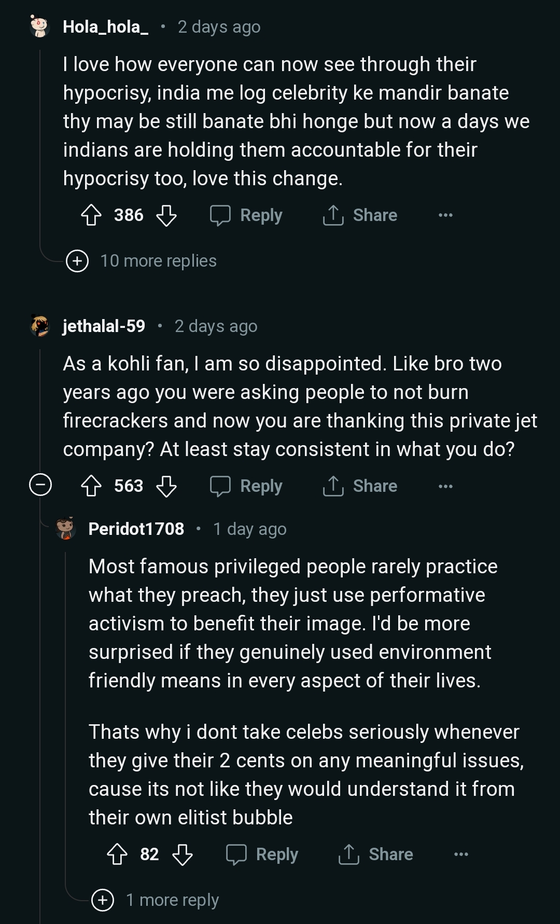Share Peridot1708's comment
This screenshot has height=924, width=560.
point(375,854)
